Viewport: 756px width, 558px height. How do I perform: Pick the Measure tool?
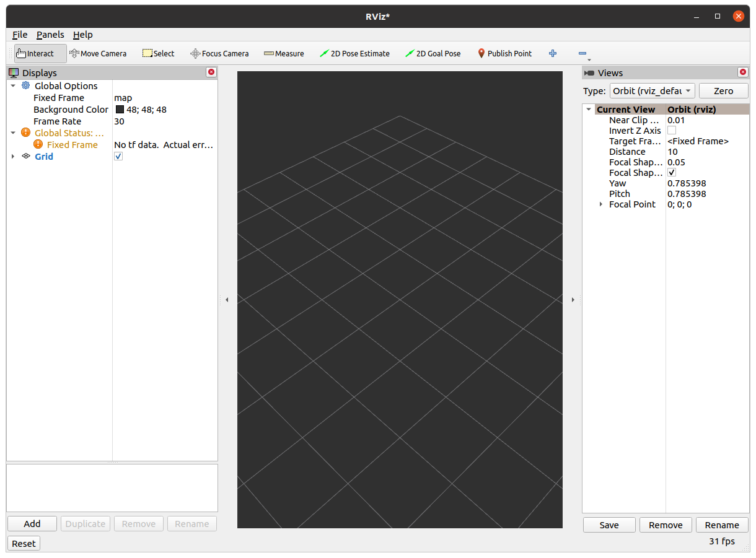click(x=284, y=54)
